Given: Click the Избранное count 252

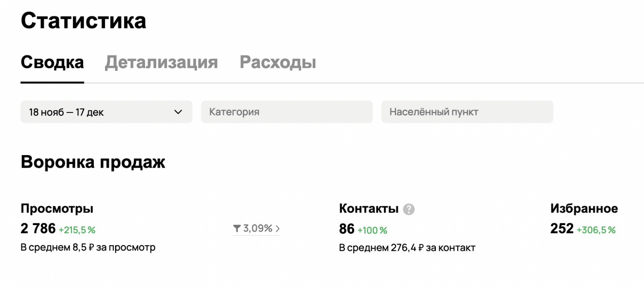Looking at the screenshot, I should click(x=561, y=229).
